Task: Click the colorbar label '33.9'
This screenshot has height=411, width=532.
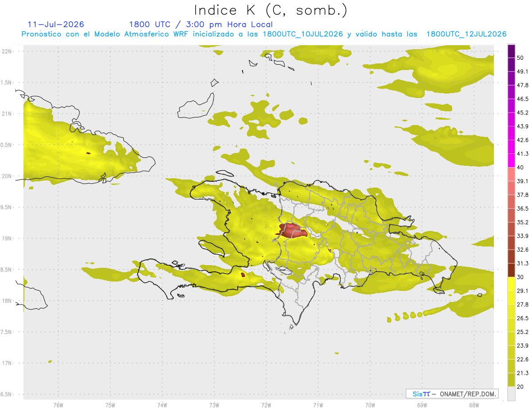Action: tap(523, 236)
